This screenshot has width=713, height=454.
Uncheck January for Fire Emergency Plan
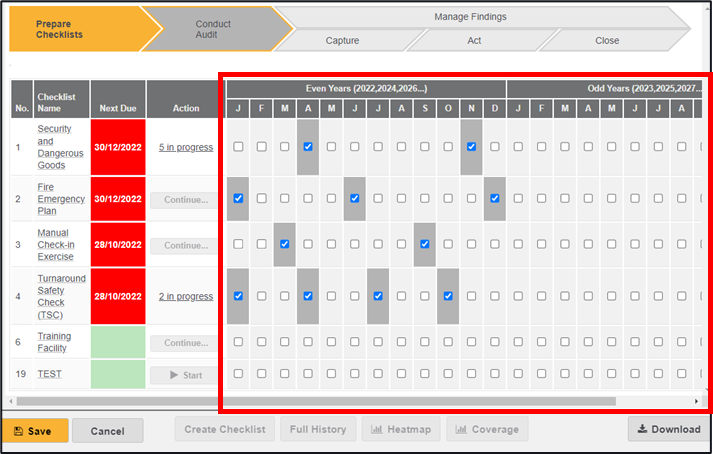238,199
